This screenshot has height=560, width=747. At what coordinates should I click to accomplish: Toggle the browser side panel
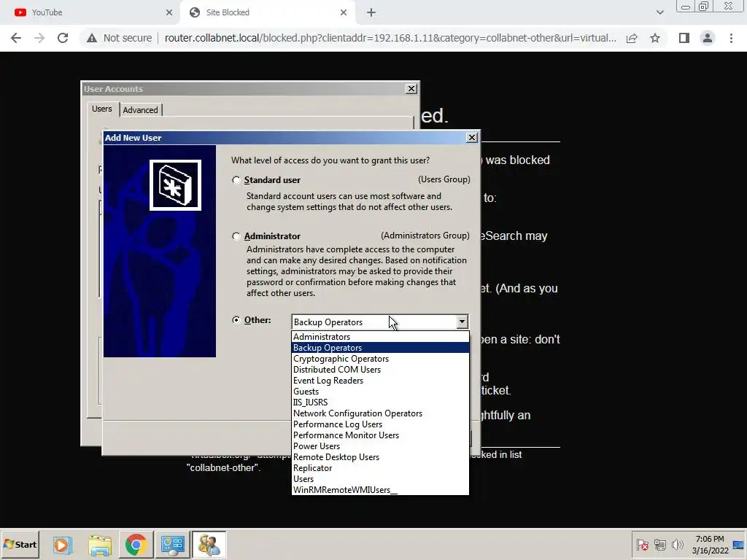(x=684, y=38)
